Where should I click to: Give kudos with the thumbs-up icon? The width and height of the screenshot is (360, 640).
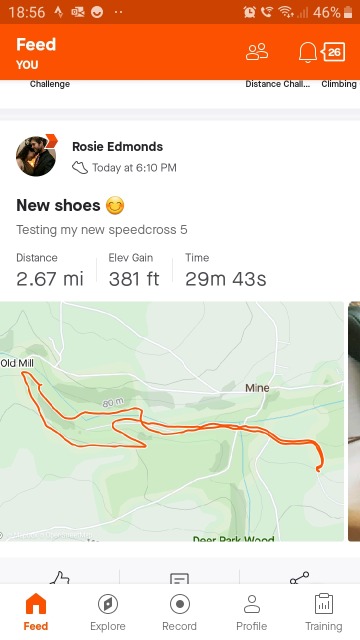coord(60,578)
